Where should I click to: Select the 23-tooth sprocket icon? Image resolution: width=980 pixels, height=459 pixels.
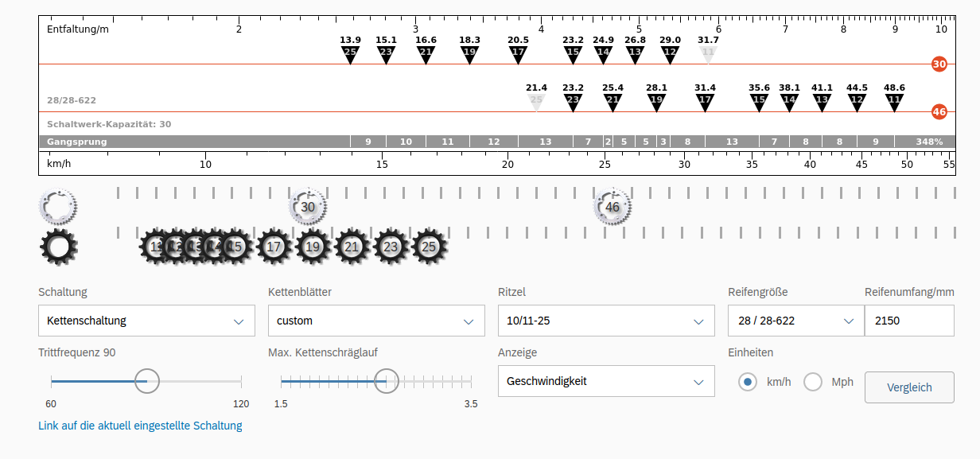(391, 247)
